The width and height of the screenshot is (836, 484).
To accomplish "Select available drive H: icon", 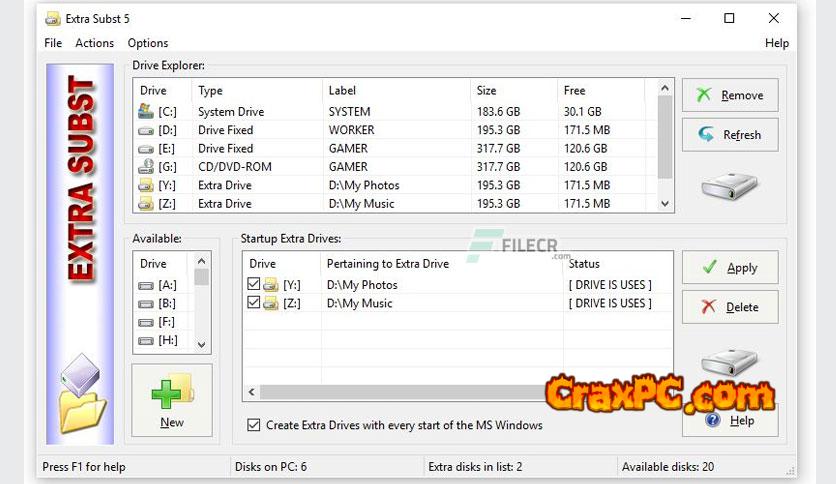I will 146,340.
